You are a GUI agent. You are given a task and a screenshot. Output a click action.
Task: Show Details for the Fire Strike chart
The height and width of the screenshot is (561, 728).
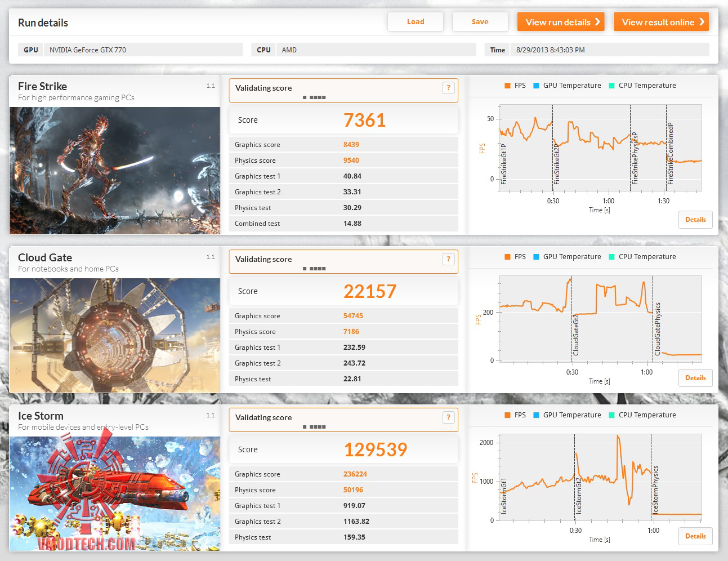click(695, 220)
